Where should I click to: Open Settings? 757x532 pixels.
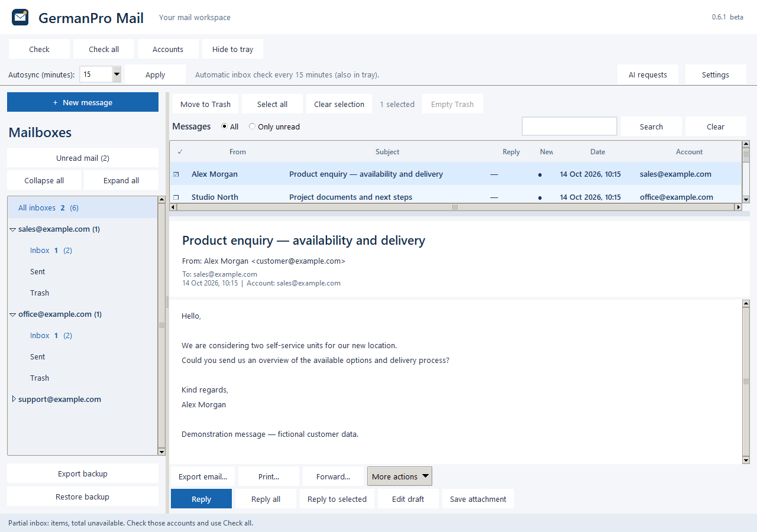coord(716,74)
